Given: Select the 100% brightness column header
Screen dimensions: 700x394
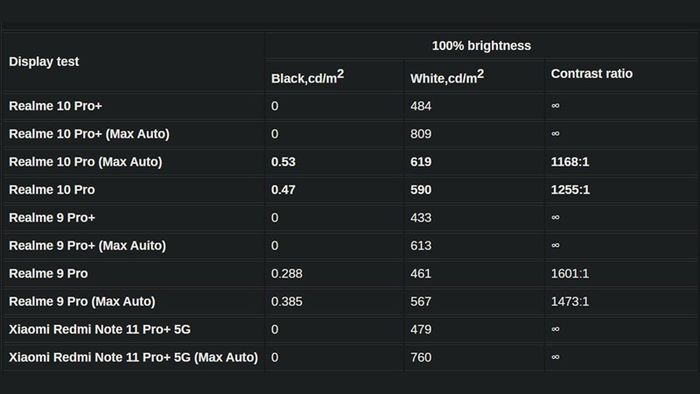Looking at the screenshot, I should (481, 46).
